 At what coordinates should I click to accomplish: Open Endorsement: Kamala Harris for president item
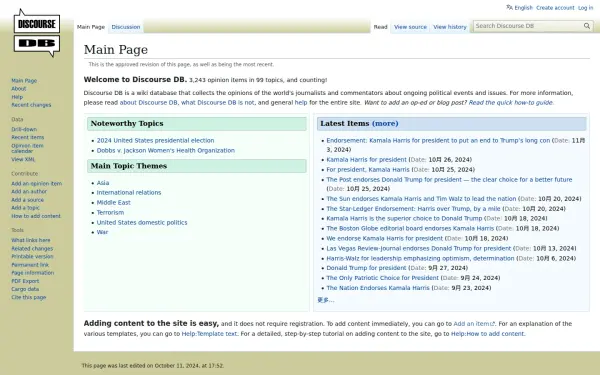(438, 140)
